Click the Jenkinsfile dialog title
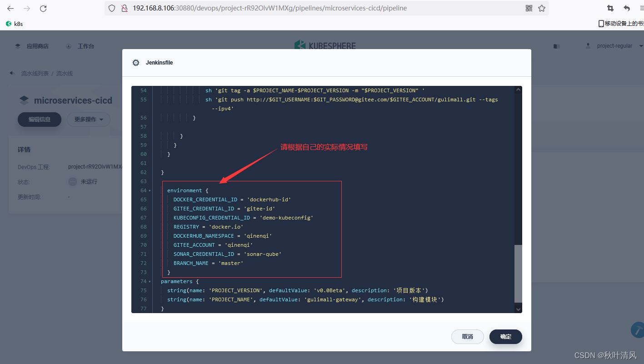The image size is (644, 364). coord(159,63)
